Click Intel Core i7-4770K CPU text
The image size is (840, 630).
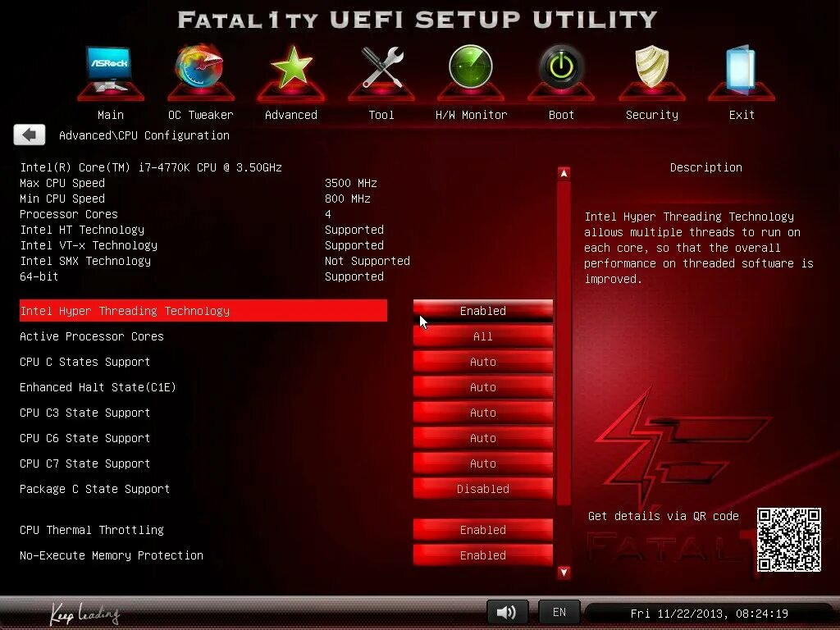[151, 167]
